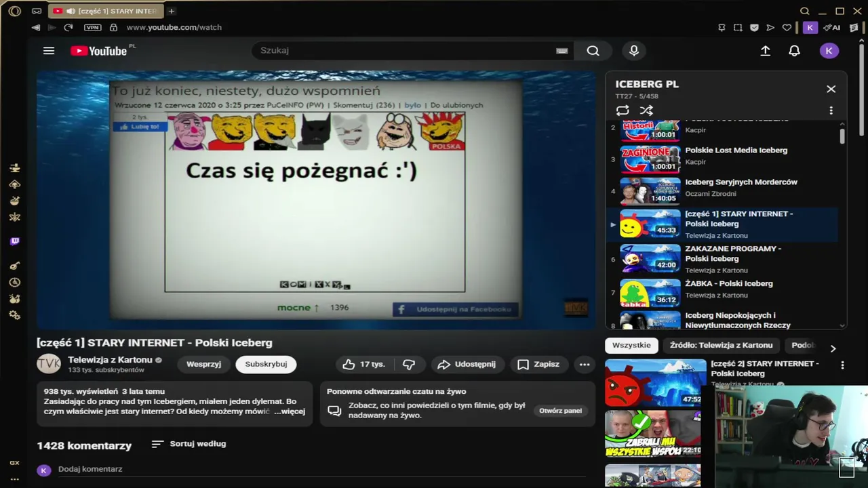The width and height of the screenshot is (868, 488).
Task: Open the Opera GX main menu logo
Action: tap(15, 12)
